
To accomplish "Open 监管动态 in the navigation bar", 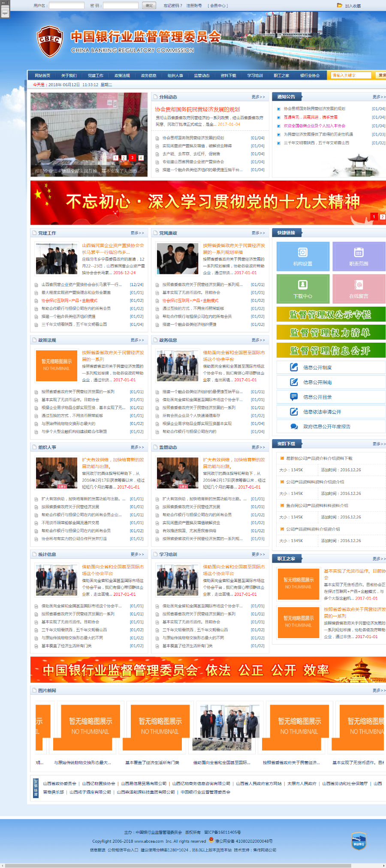I will (202, 75).
